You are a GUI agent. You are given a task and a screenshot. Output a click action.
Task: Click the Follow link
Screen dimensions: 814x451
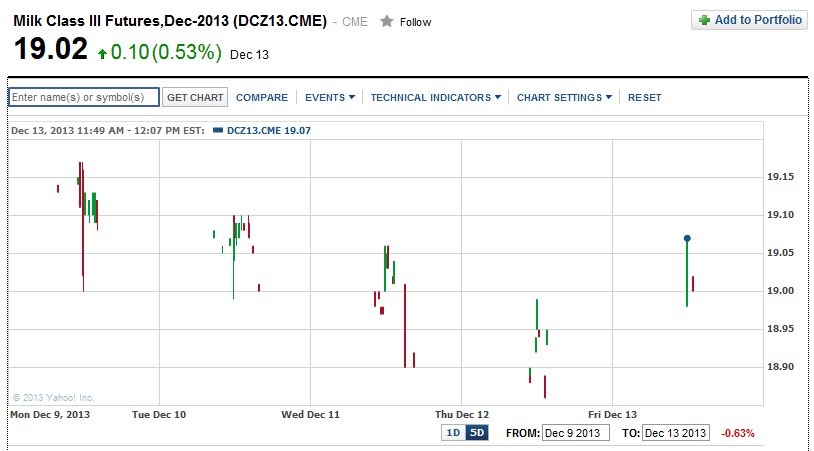(415, 22)
